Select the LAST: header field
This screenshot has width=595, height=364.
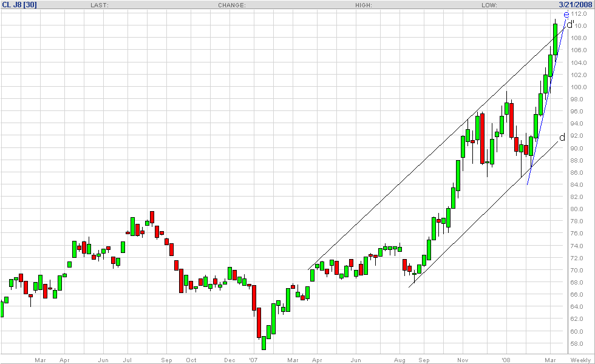[x=100, y=5]
